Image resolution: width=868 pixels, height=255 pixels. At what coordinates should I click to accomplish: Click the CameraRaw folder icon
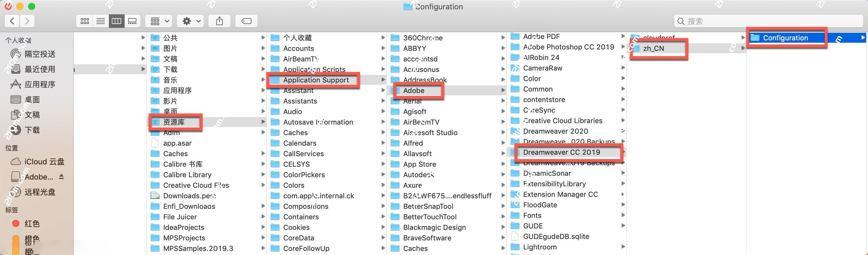pos(515,68)
